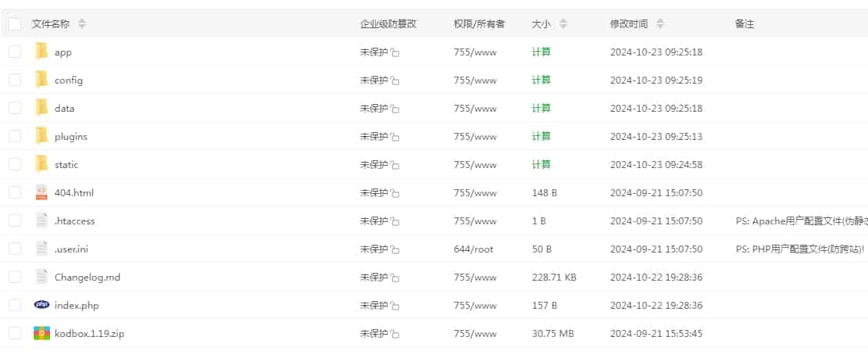Sort files by the 文件名称 arrows
This screenshot has width=868, height=362.
coord(82,24)
